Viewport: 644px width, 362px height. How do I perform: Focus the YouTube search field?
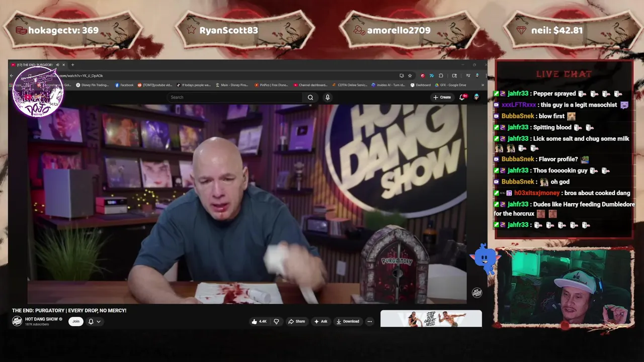(x=234, y=97)
